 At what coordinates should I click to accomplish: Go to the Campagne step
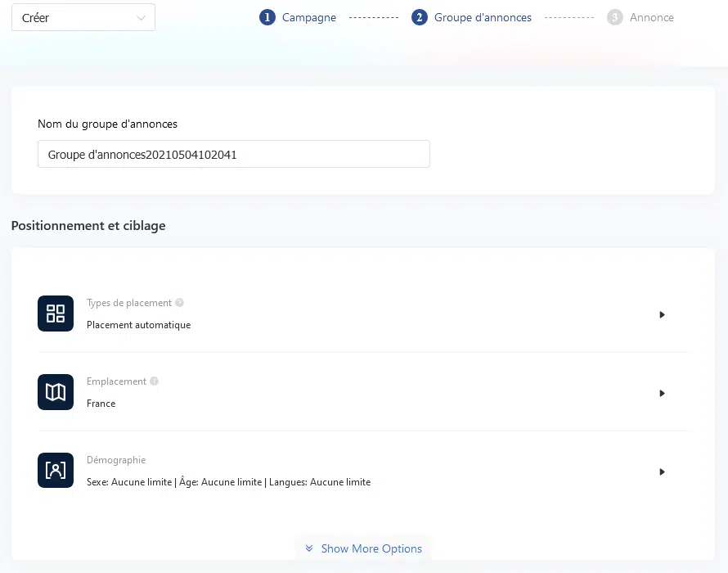click(308, 17)
